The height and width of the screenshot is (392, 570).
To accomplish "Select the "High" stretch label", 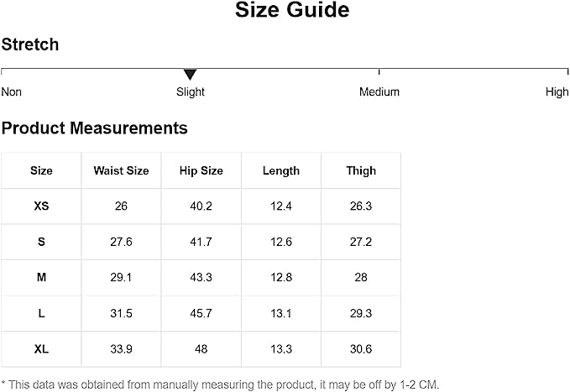I will coord(557,92).
